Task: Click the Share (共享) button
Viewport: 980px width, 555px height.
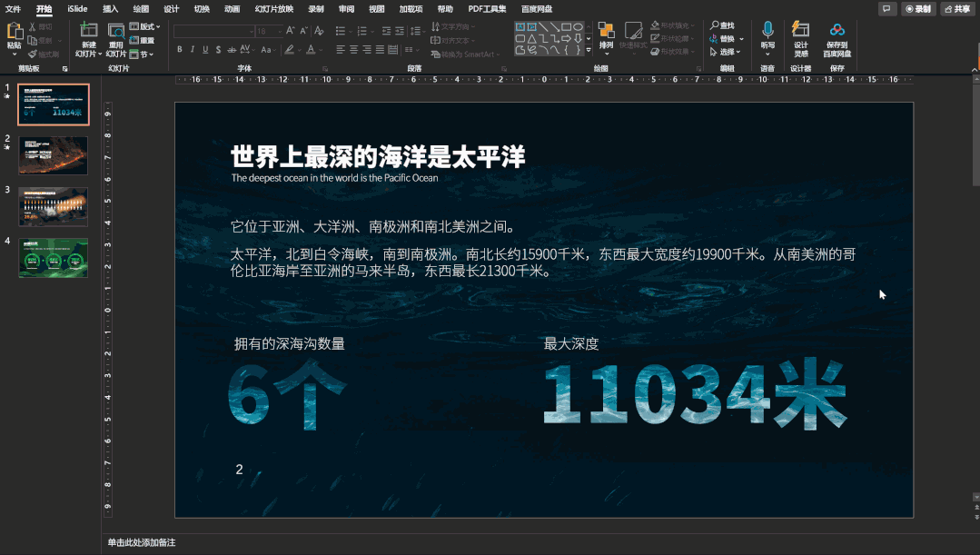Action: click(x=957, y=9)
